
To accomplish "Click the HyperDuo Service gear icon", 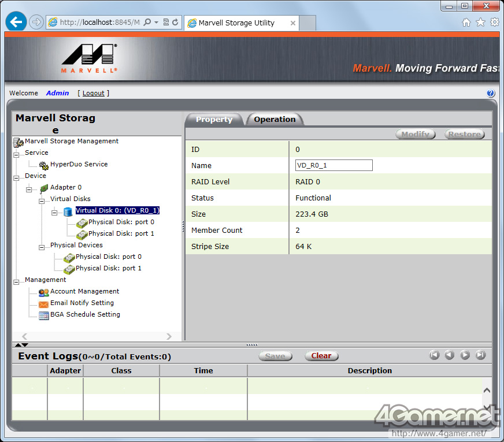I will pos(44,165).
